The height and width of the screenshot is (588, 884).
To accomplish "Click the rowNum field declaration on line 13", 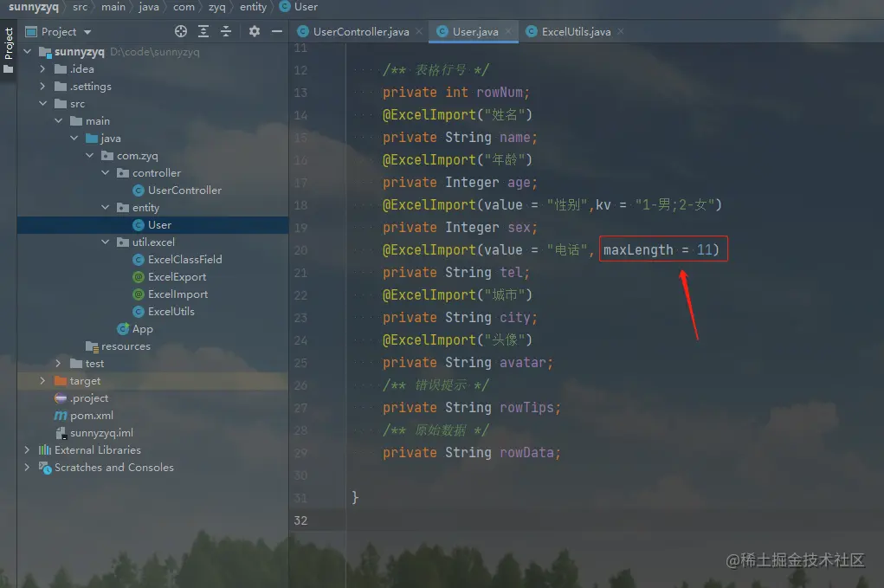I will click(x=456, y=92).
